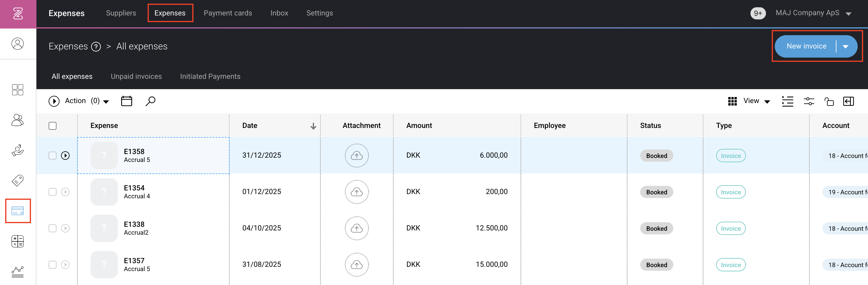Tick the checkbox for expense E1354
Viewport: 868px width, 285px height.
(53, 192)
